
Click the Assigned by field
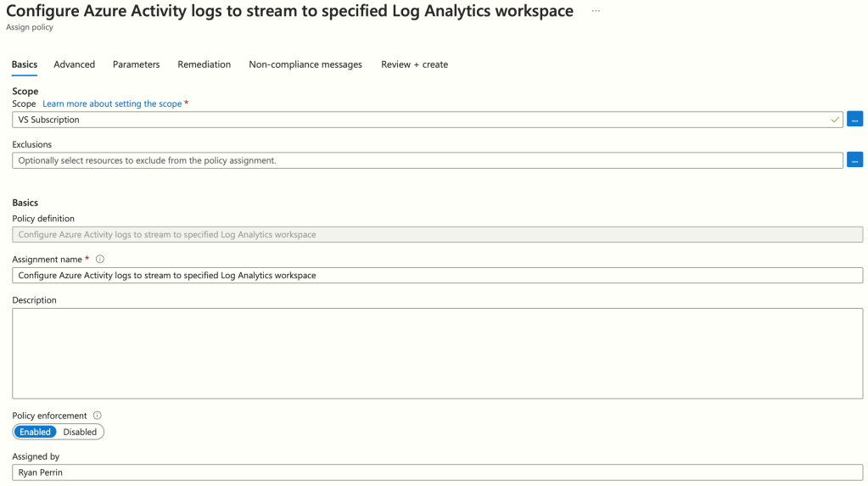(x=437, y=472)
